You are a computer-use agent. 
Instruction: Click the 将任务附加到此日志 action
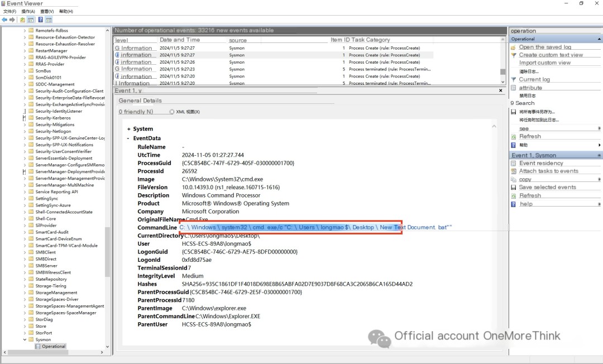click(539, 120)
